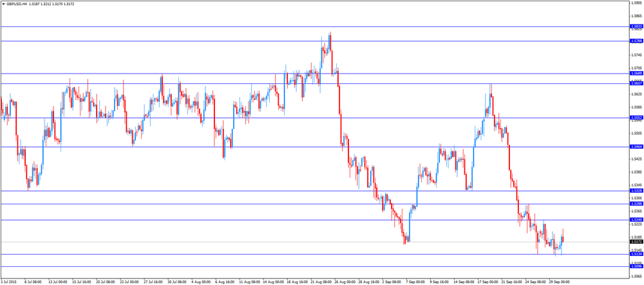Viewport: 644px width, 285px height.
Task: Select the 1.5657 horizontal line price tag
Action: [636, 83]
